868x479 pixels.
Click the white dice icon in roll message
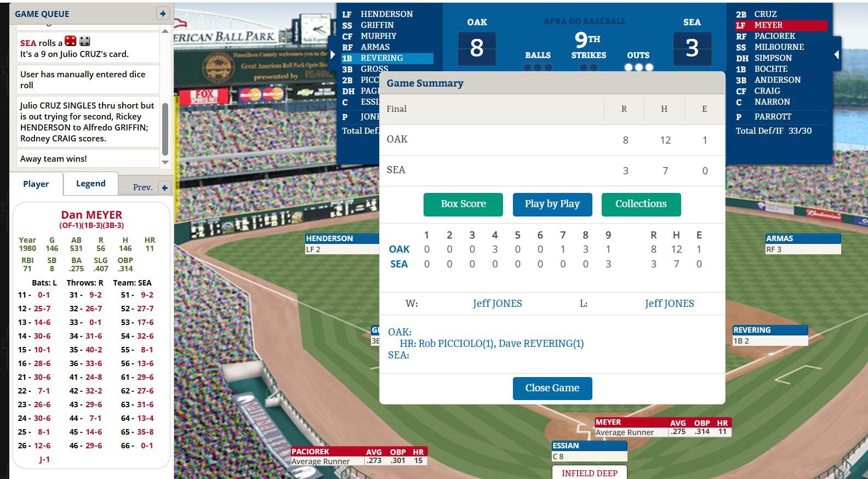(x=84, y=41)
